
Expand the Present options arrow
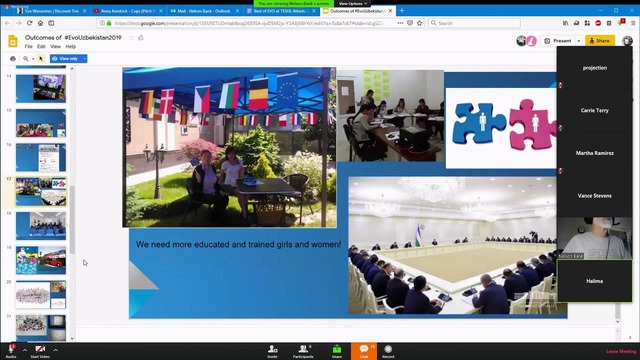(x=579, y=41)
